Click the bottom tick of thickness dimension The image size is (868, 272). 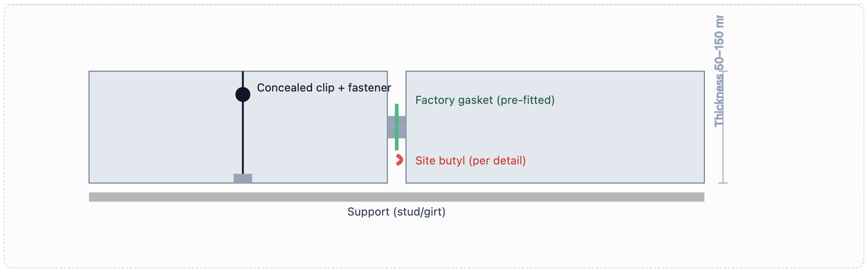[723, 183]
